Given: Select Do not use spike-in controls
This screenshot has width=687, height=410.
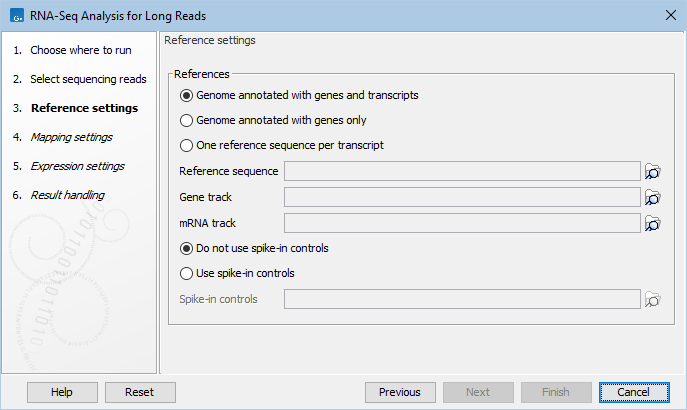Looking at the screenshot, I should (x=186, y=248).
